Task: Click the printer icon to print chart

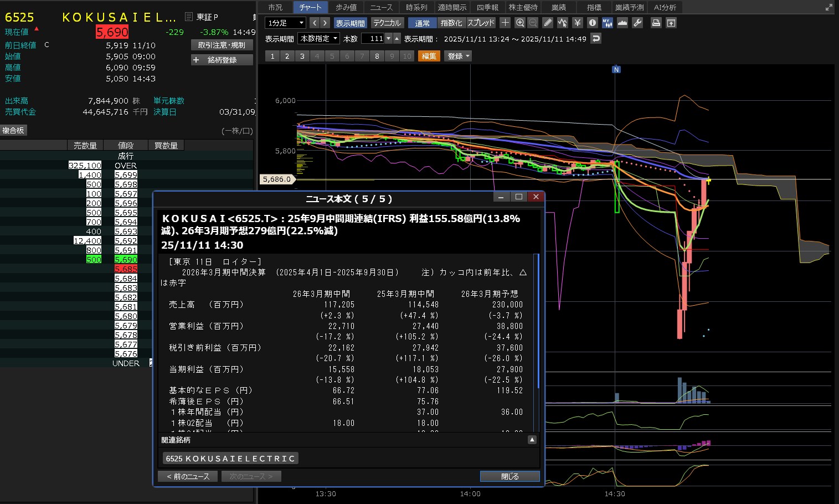Action: point(656,23)
